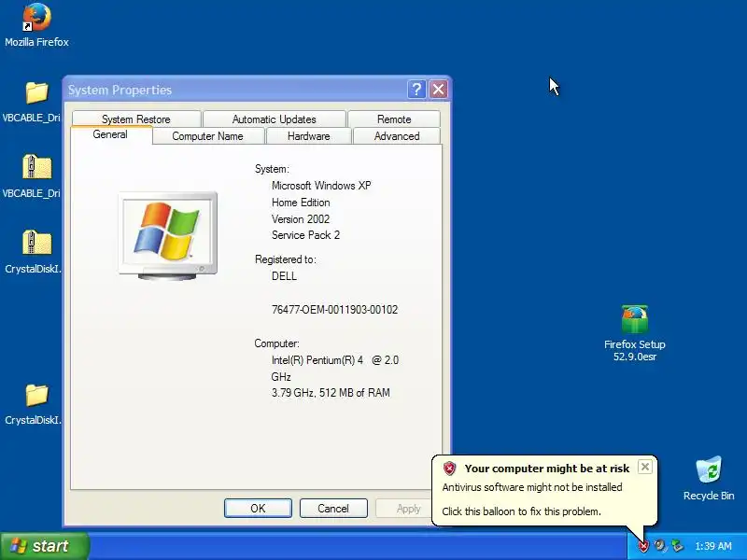Click the 'Version 2002' text

click(301, 219)
